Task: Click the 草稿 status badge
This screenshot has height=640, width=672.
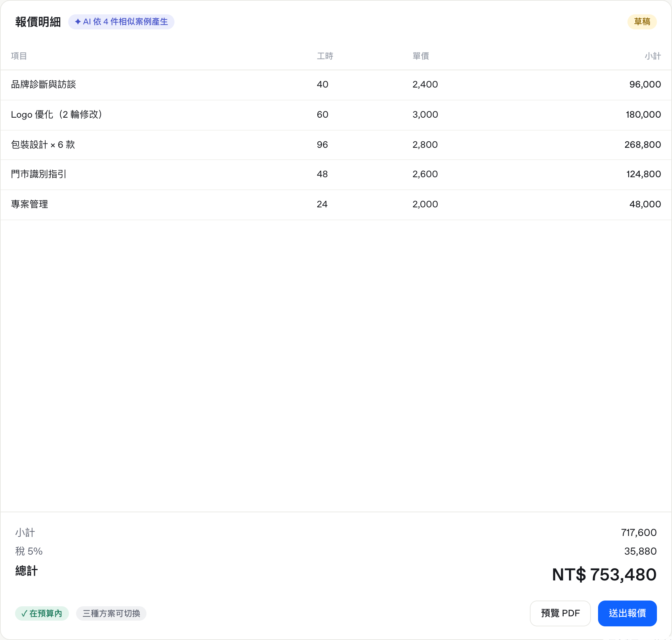Action: pyautogui.click(x=642, y=22)
